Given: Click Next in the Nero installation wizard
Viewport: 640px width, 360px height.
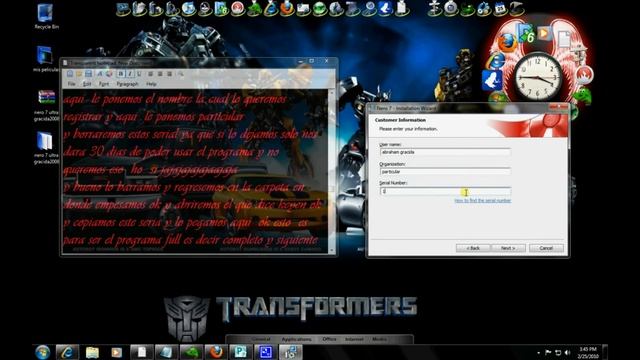Looking at the screenshot, I should click(x=508, y=248).
